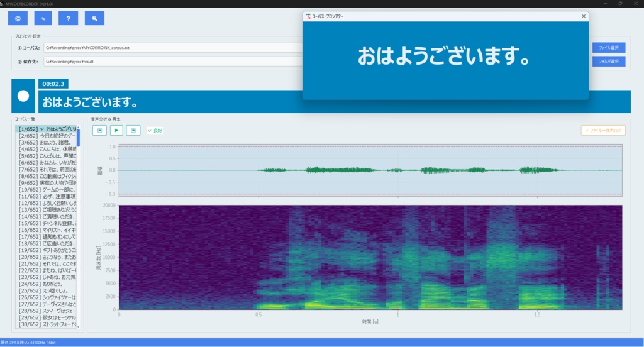Image resolution: width=644 pixels, height=347 pixels.
Task: Click the corpus list scrollbar thumb
Action: pos(78,138)
